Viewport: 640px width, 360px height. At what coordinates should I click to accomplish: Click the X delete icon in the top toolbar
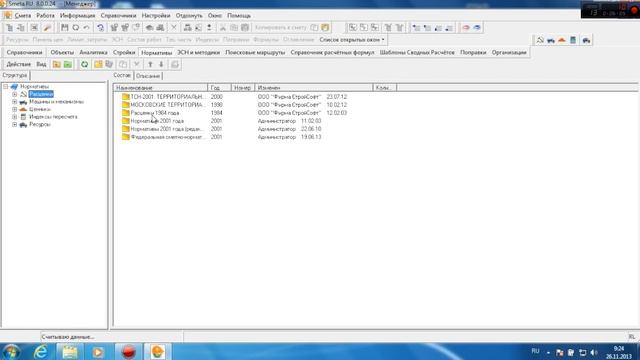coord(173,28)
